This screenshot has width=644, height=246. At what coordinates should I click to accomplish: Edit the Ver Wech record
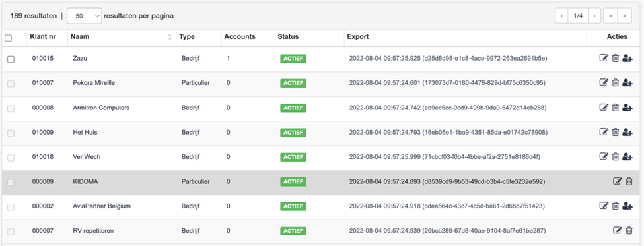point(603,156)
